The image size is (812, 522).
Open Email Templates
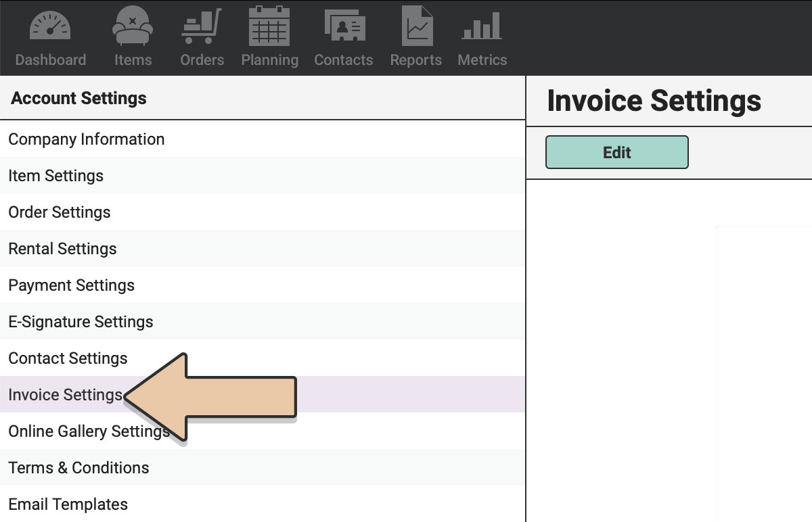[x=263, y=504]
